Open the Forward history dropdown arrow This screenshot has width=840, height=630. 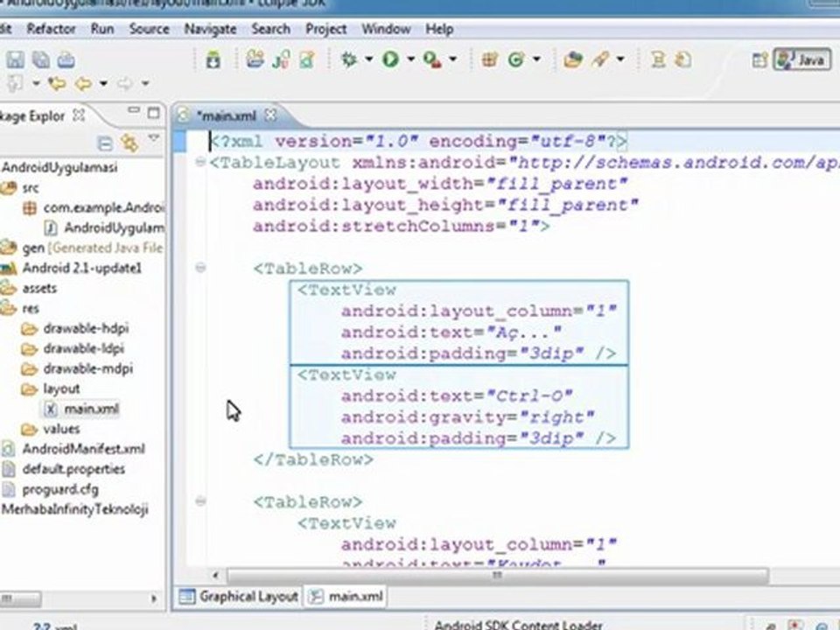click(x=144, y=84)
